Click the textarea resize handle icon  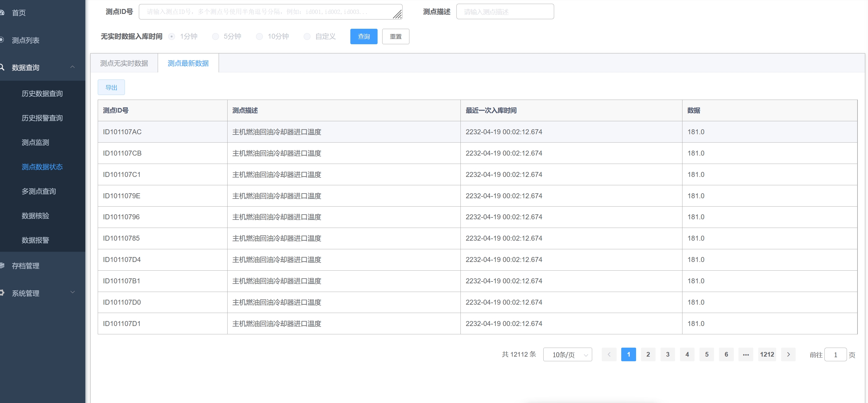[x=397, y=14]
